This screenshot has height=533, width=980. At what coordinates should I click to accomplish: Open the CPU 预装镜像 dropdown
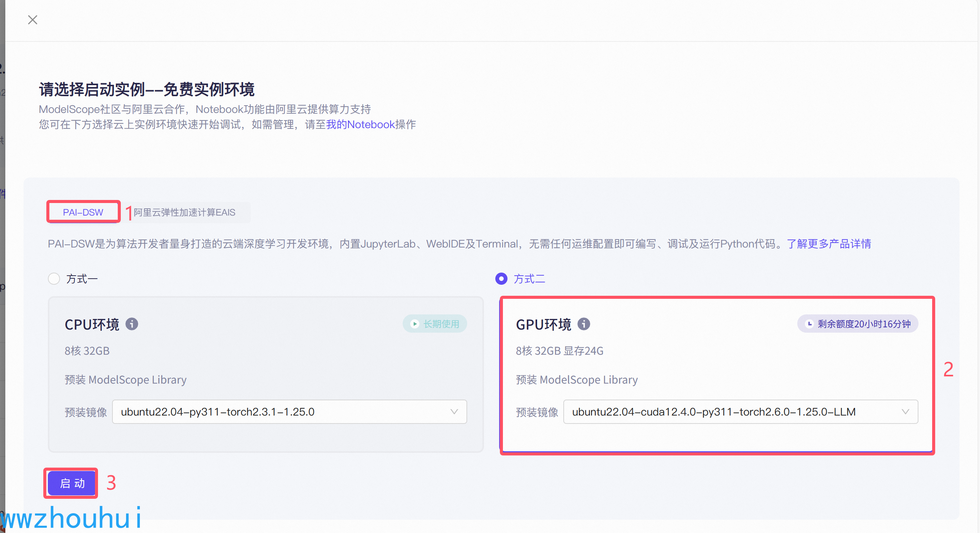tap(289, 412)
